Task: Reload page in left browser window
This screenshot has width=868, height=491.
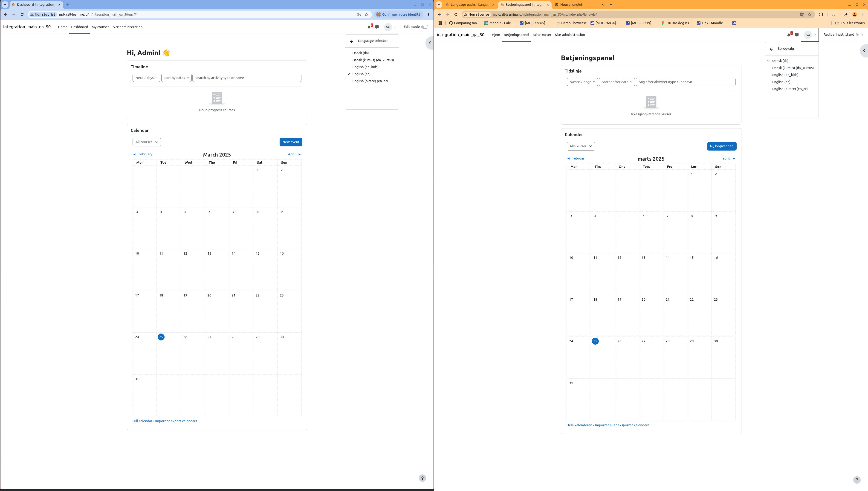Action: (x=22, y=15)
